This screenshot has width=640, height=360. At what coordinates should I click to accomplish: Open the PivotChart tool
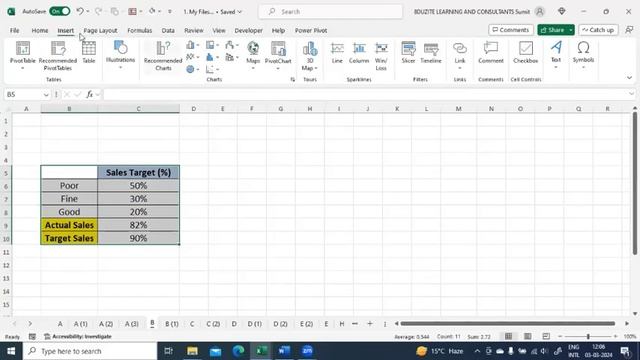[278, 54]
